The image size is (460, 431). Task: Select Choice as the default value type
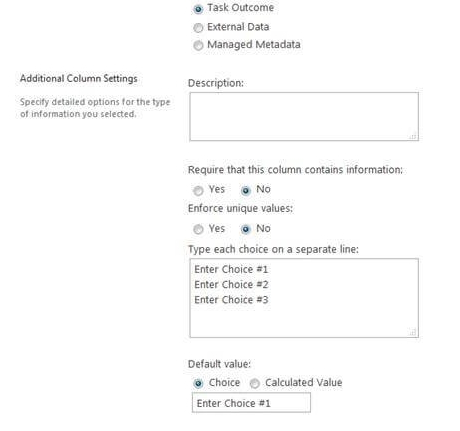click(x=198, y=384)
